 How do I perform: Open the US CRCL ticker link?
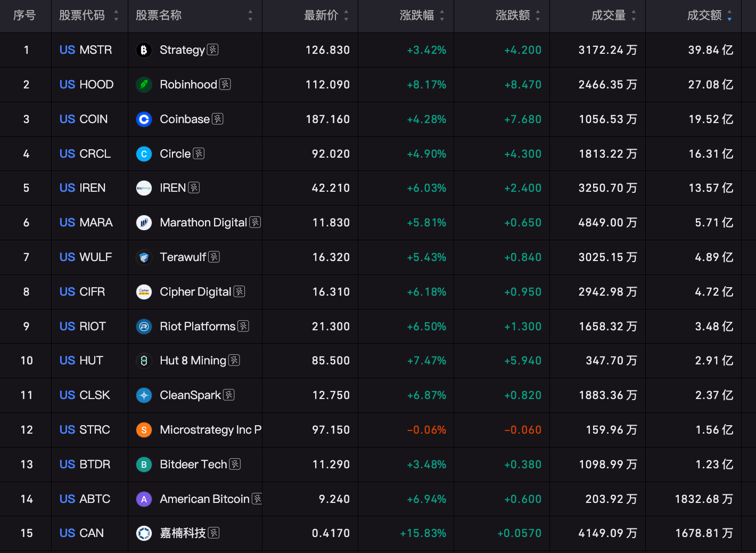click(85, 154)
